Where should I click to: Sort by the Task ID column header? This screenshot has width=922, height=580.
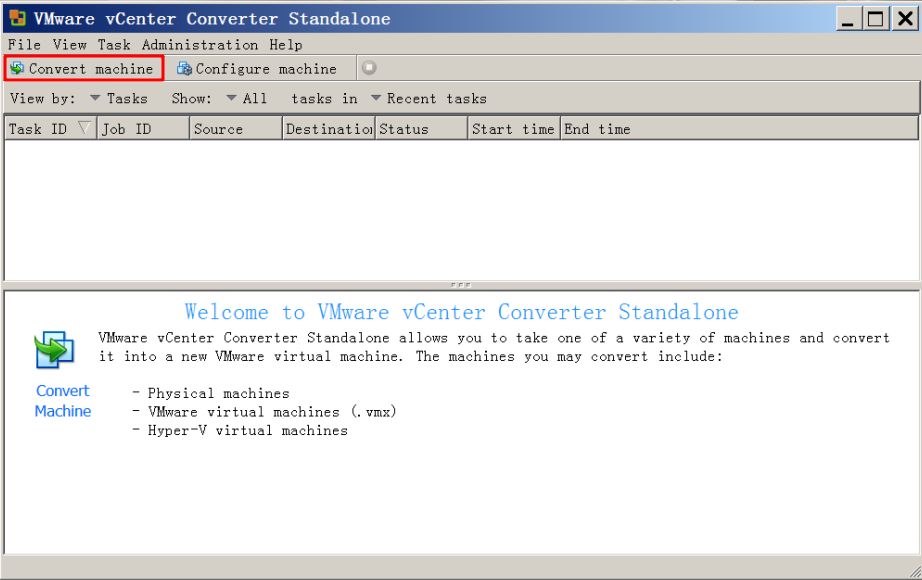point(50,129)
